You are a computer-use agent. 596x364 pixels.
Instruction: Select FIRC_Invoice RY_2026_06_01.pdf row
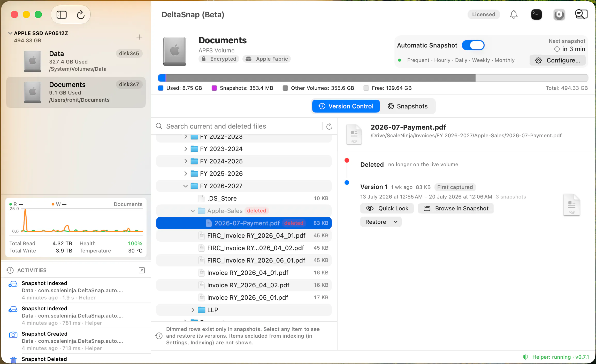(x=244, y=260)
